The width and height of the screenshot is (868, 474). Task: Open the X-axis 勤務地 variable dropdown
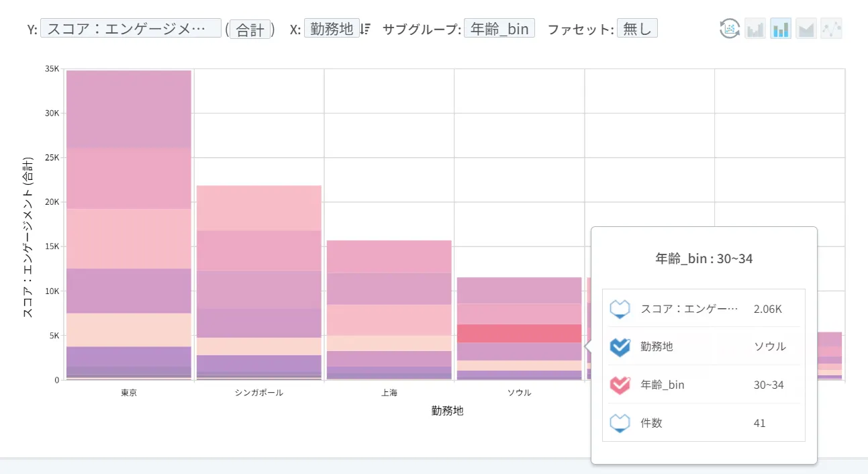(332, 29)
